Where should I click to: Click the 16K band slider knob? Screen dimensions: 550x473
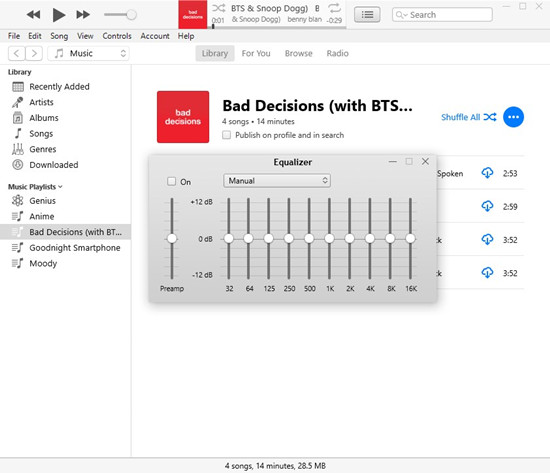pos(410,239)
